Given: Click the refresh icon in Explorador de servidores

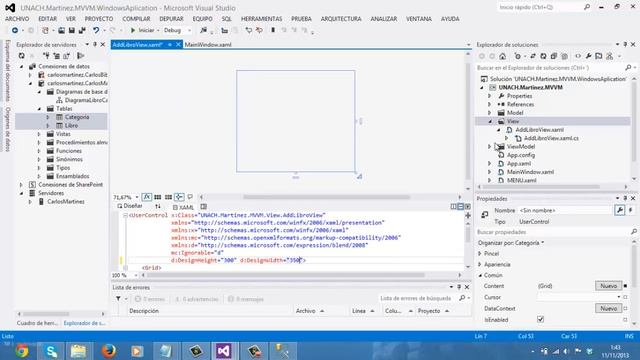Looking at the screenshot, I should tap(22, 56).
